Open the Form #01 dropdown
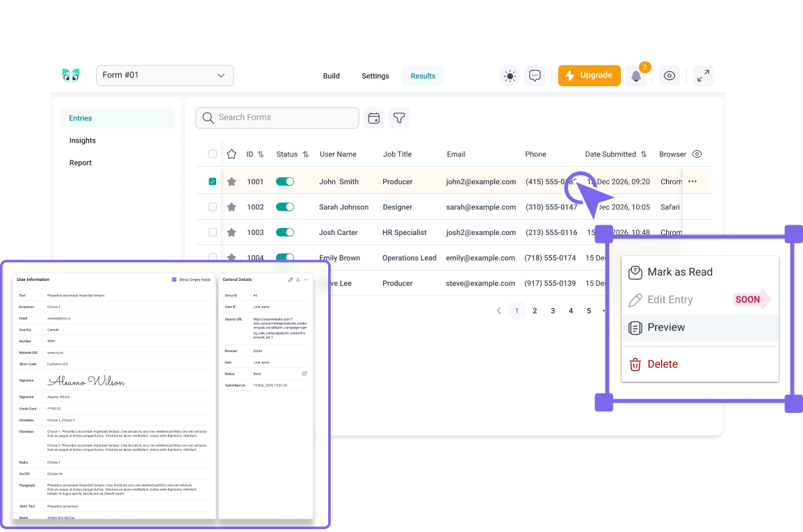 (165, 75)
